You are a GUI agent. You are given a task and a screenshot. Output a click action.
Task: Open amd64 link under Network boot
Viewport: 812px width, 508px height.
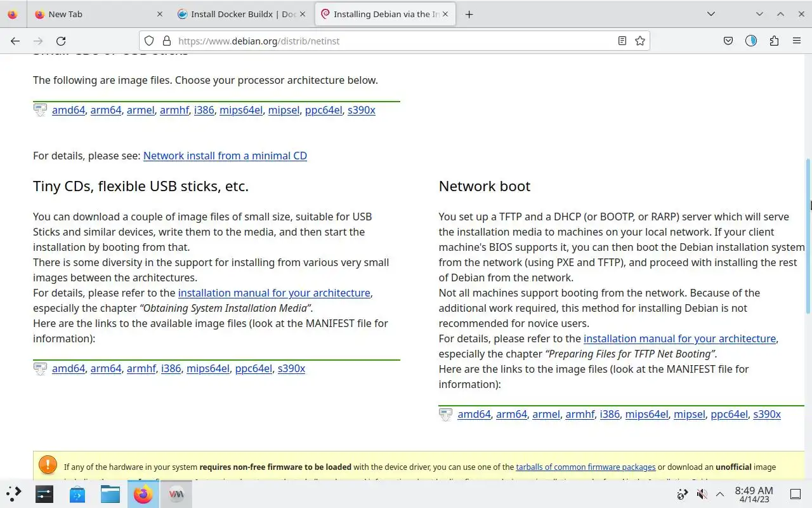475,414
